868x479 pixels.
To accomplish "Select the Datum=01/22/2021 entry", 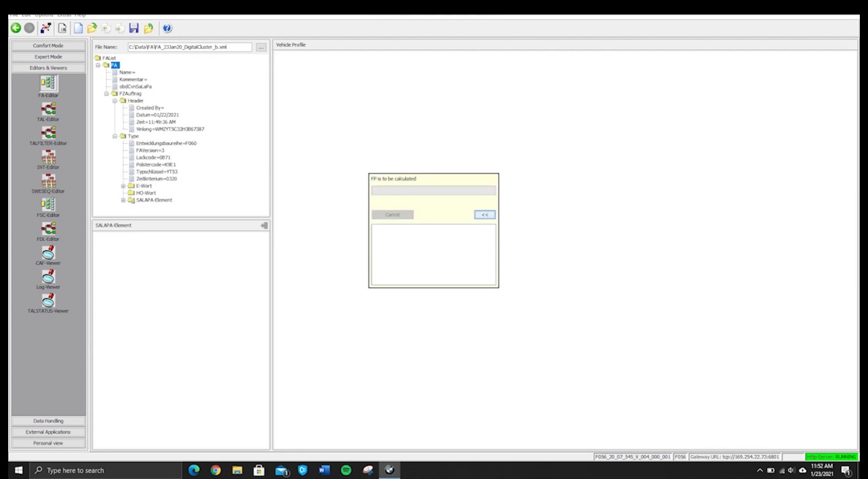I will coord(157,115).
